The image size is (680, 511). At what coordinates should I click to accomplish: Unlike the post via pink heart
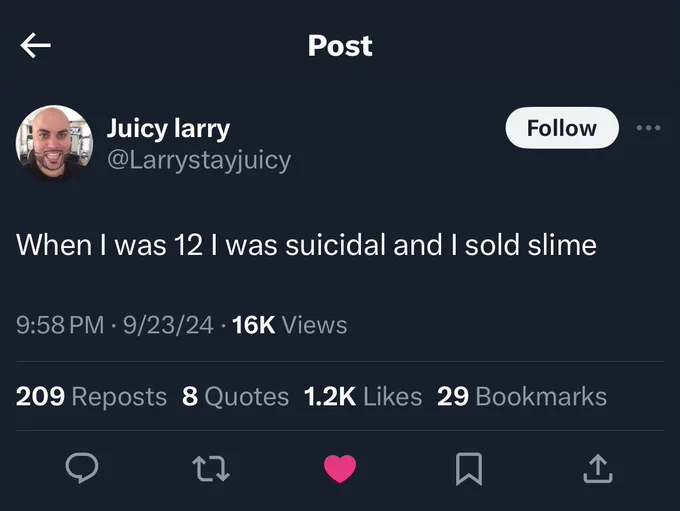point(340,468)
